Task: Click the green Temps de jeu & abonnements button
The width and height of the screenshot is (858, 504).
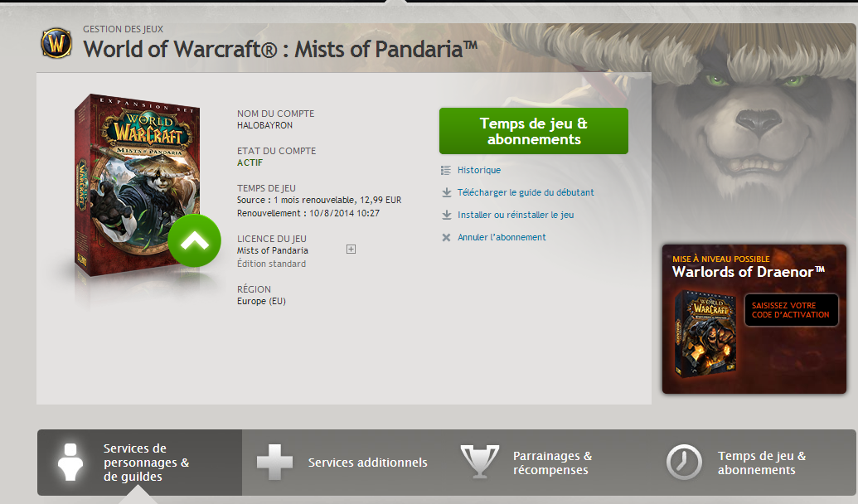Action: 534,131
